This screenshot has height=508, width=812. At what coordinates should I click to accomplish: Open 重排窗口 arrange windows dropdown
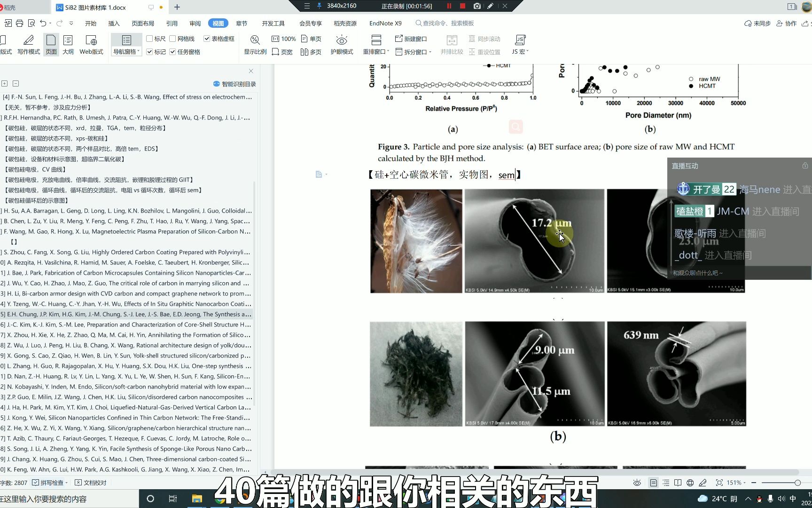pos(376,52)
